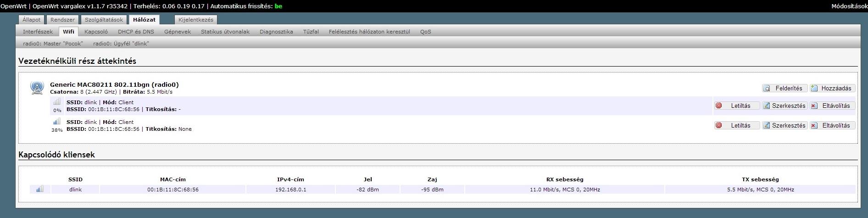Image resolution: width=868 pixels, height=218 pixels.
Task: Click Hozzáadás add network button
Action: pos(832,88)
